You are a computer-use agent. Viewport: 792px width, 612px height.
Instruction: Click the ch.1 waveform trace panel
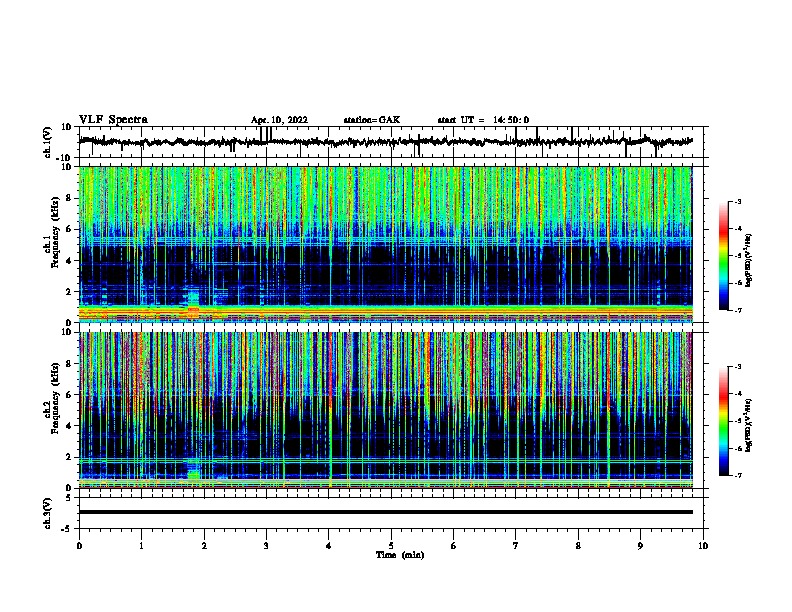[393, 142]
